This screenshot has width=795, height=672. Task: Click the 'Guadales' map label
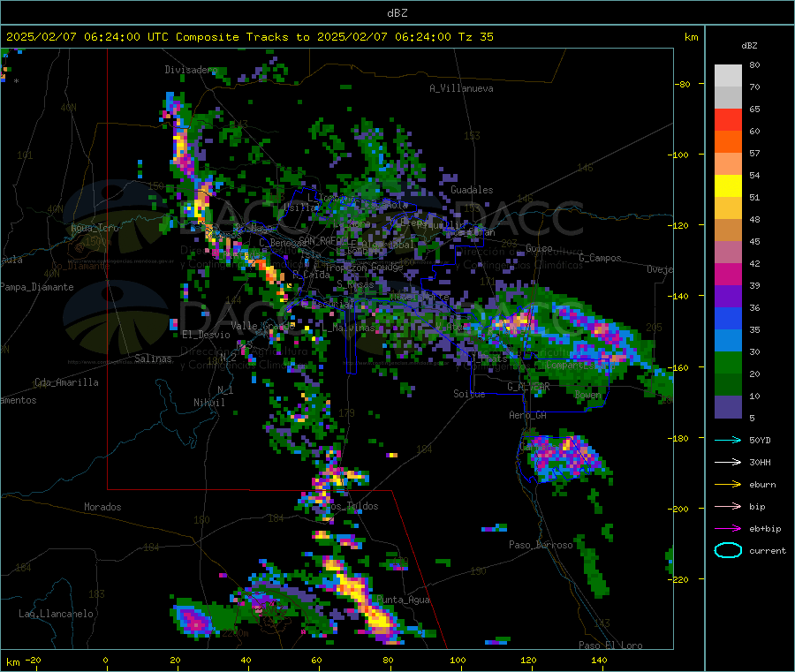pos(472,190)
